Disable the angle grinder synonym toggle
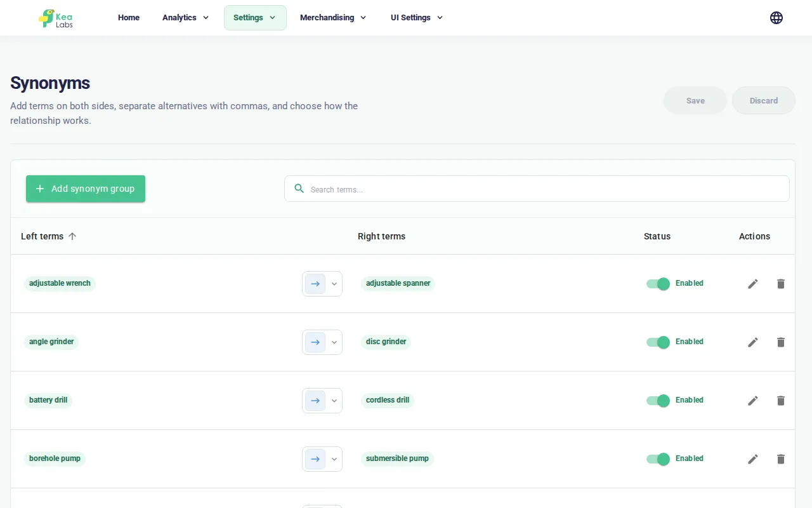This screenshot has width=812, height=508. [x=658, y=342]
